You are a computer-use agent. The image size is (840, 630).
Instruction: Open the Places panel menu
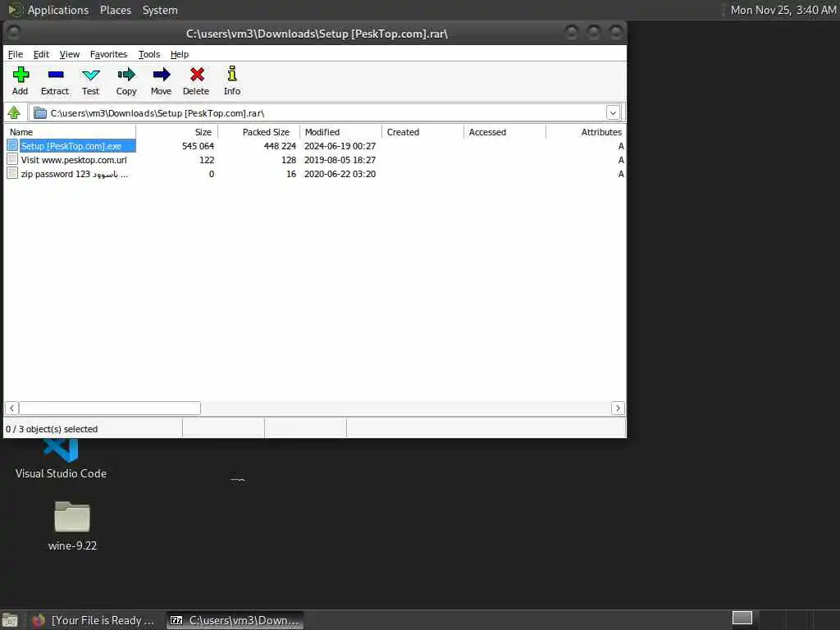point(115,10)
